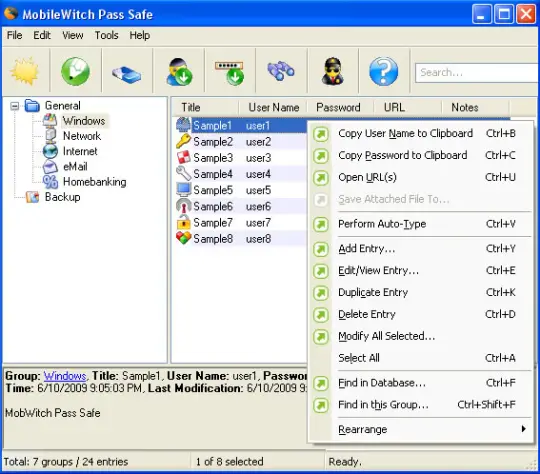This screenshot has width=540, height=474.
Task: Click the '1 of 8 selected' status text
Action: click(230, 462)
